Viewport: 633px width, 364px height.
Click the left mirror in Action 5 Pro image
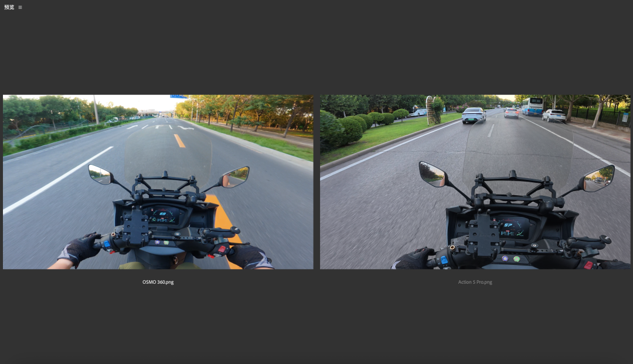(x=432, y=174)
